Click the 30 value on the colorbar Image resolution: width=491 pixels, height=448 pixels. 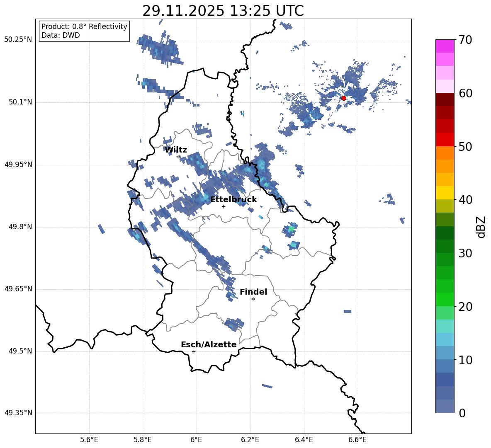pyautogui.click(x=465, y=253)
